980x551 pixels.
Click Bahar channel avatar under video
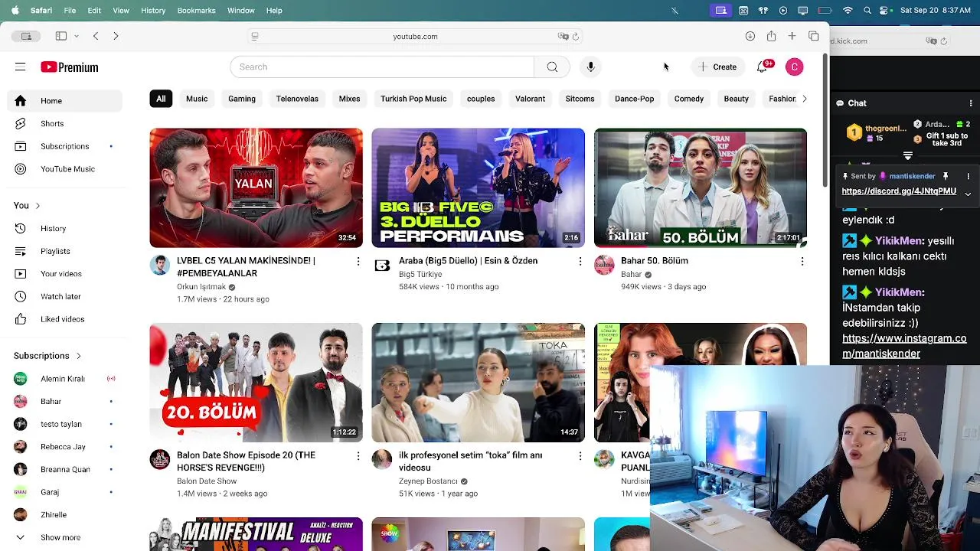[604, 266]
